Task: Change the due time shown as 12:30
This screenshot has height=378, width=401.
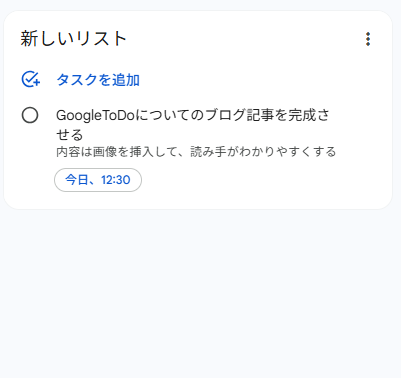Action: [116, 180]
